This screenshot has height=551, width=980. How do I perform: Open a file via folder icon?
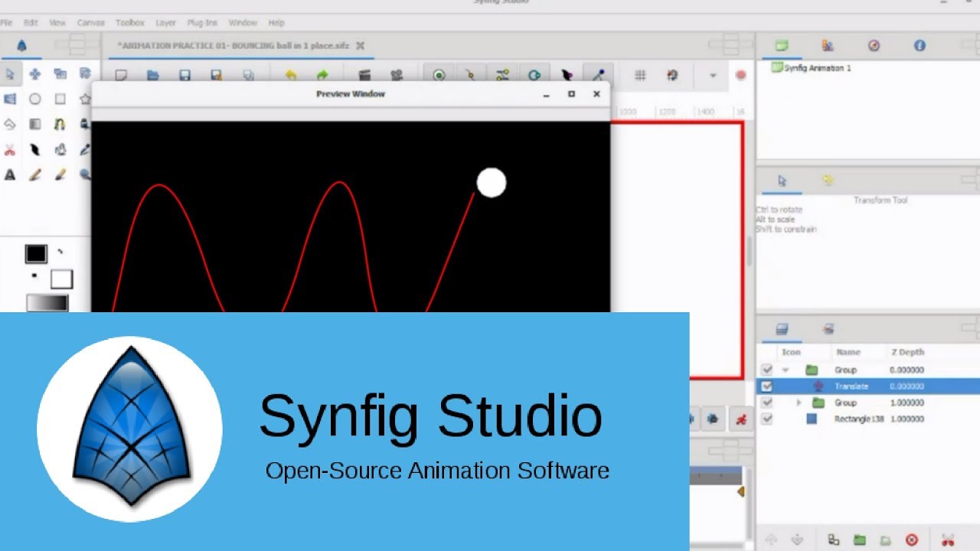coord(153,75)
